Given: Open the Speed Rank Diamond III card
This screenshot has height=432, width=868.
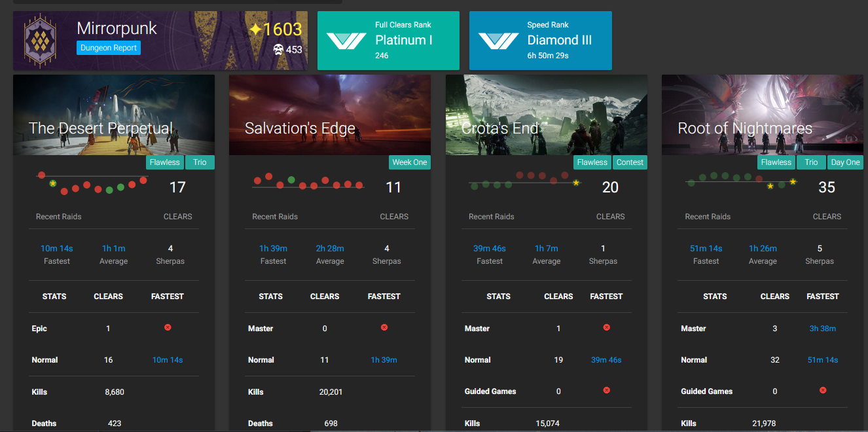Looking at the screenshot, I should (541, 41).
